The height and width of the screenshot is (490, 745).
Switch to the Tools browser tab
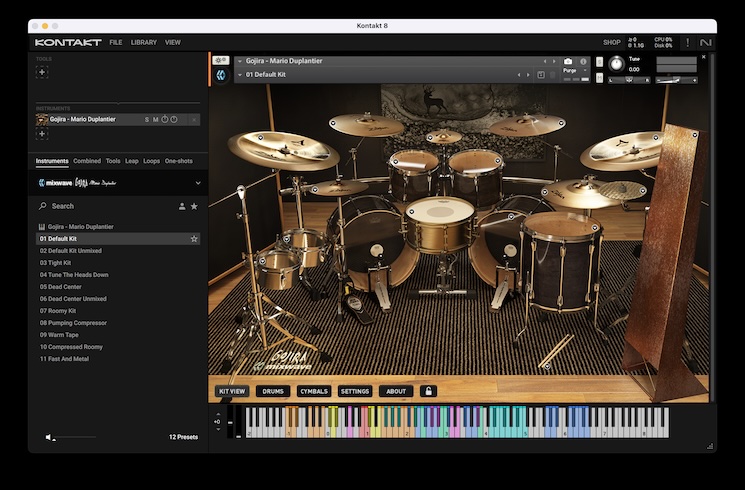113,161
